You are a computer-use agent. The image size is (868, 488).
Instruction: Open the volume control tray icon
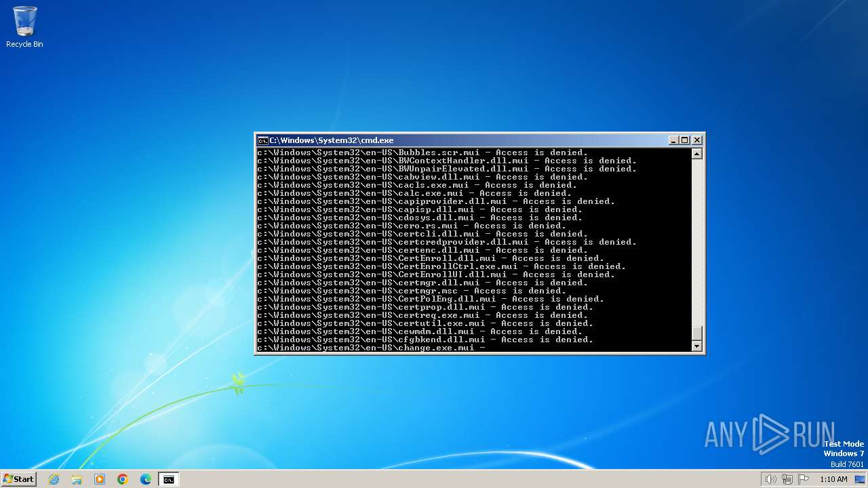[770, 479]
